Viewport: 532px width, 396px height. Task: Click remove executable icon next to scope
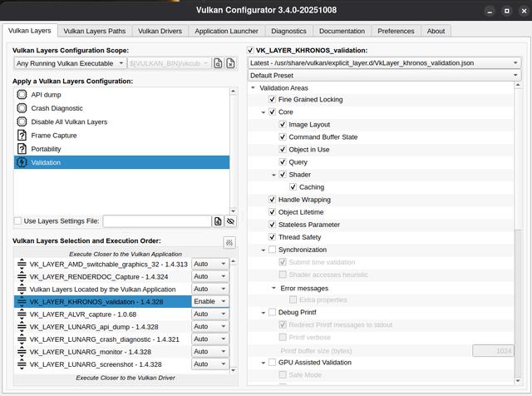(230, 63)
